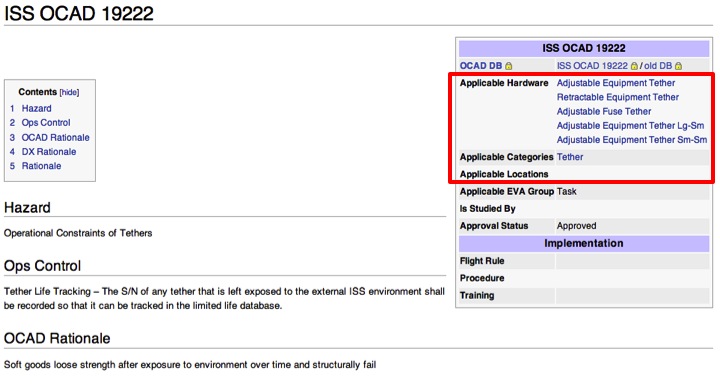Click the Ops Control section heading
This screenshot has height=384, width=720.
pos(42,266)
